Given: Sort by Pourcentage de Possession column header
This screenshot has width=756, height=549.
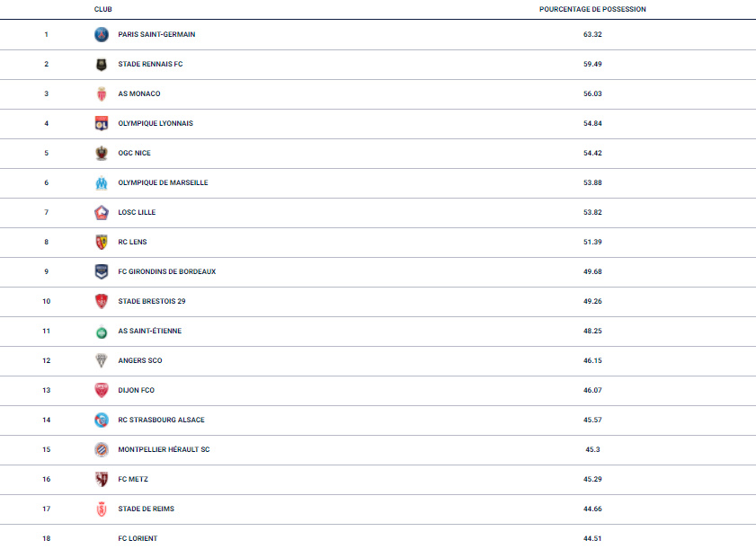Looking at the screenshot, I should [592, 9].
